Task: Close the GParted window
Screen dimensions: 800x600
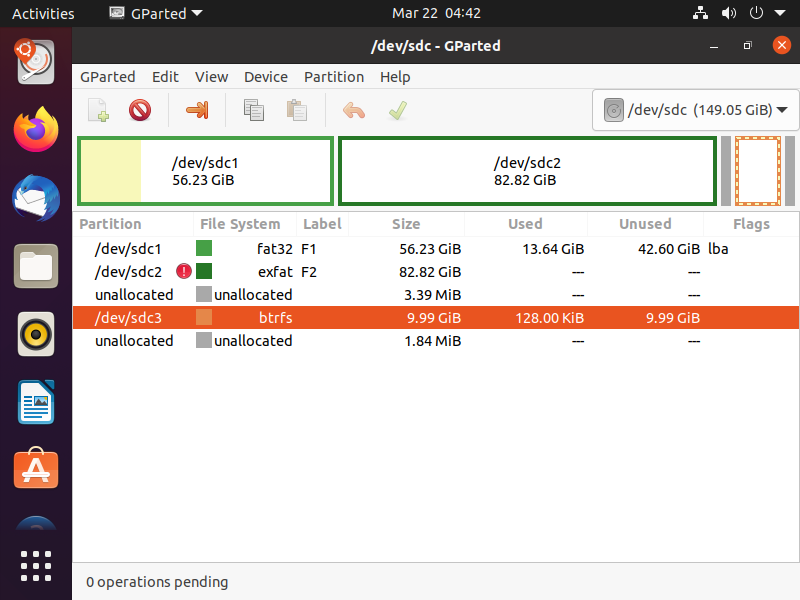Action: (781, 45)
